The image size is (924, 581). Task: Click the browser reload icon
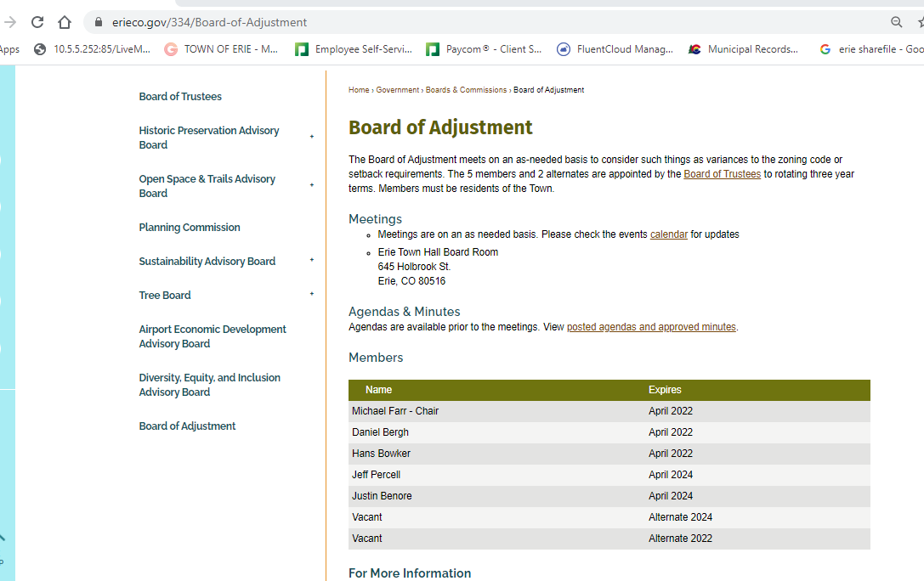point(37,22)
